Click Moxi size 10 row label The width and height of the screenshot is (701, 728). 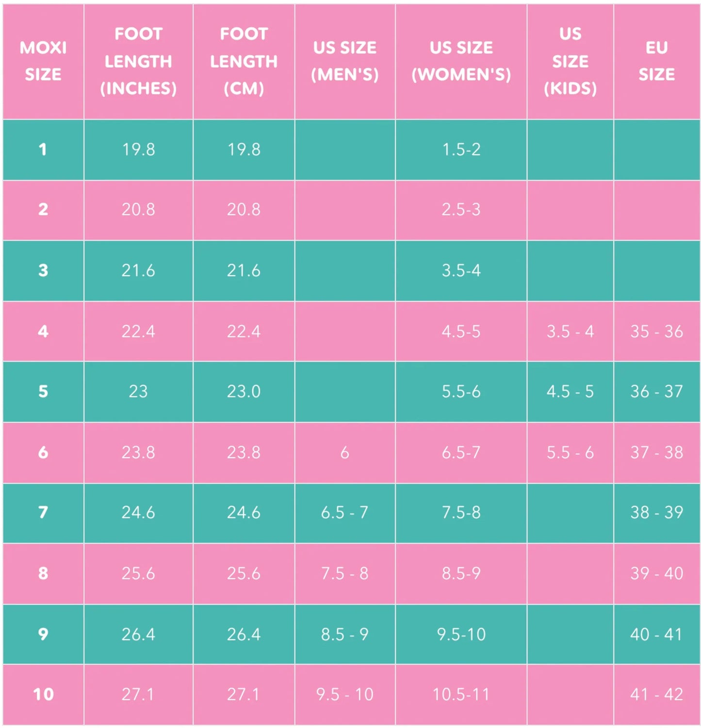pyautogui.click(x=43, y=695)
